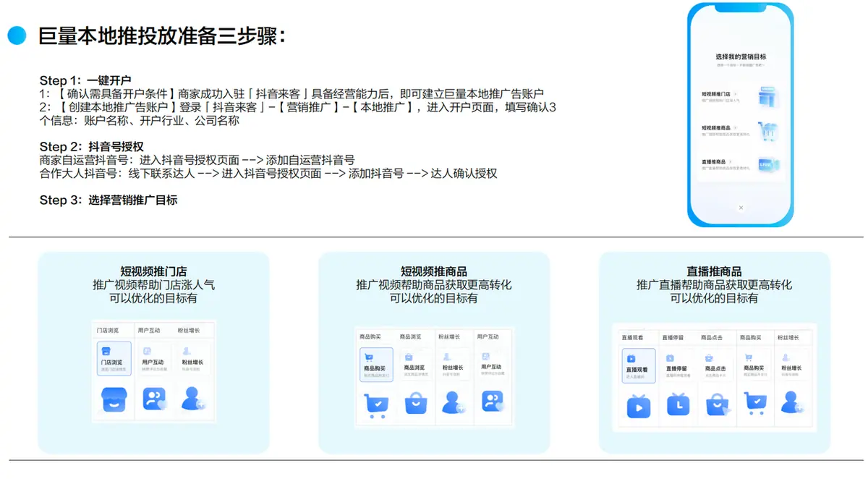This screenshot has height=479, width=868.
Task: Select 用户互动 option card in 短视频推商品 panel
Action: (494, 365)
